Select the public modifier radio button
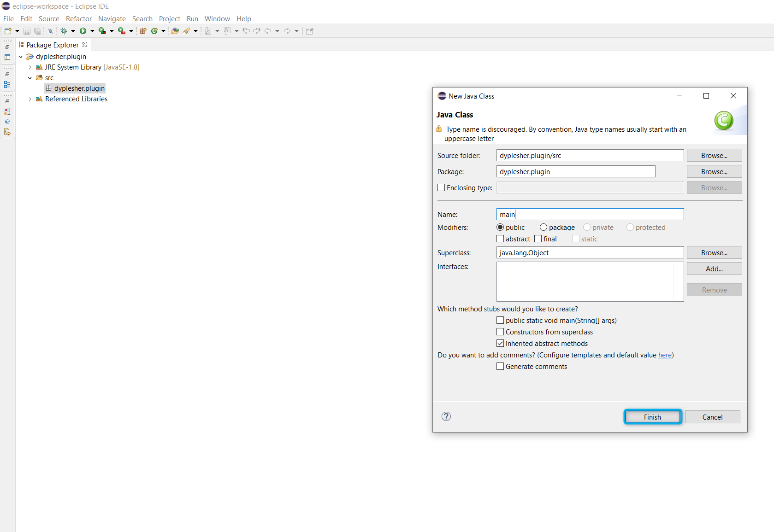 500,227
